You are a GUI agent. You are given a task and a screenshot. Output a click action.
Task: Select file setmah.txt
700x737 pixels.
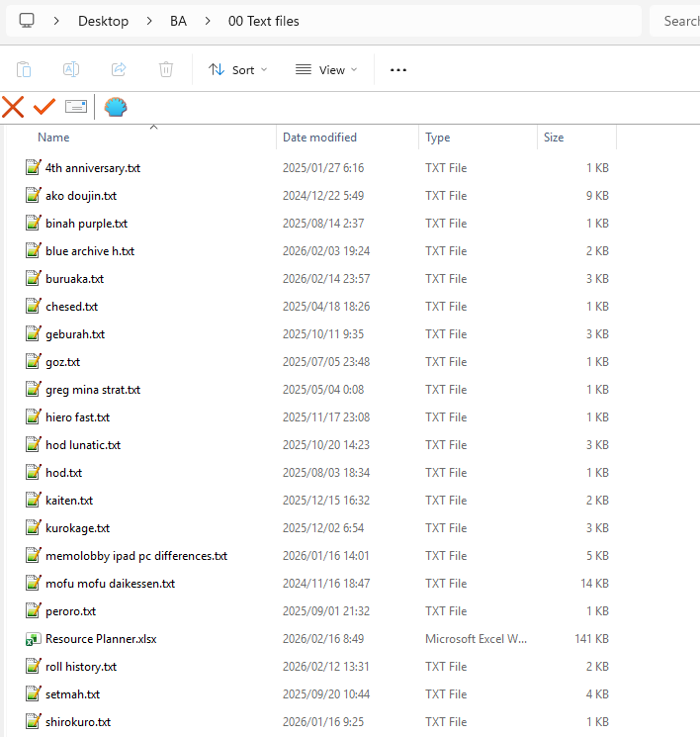click(x=72, y=694)
